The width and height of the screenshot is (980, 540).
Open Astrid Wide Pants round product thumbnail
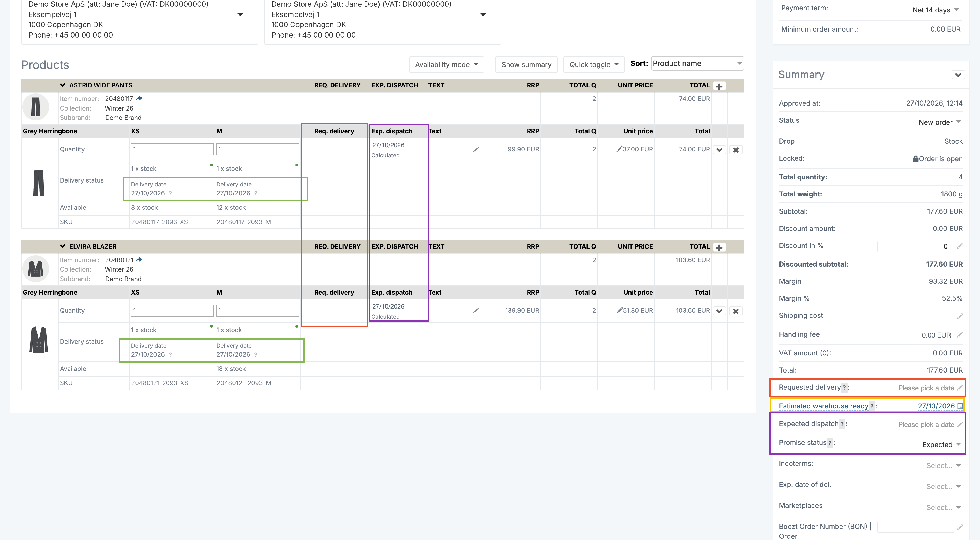(x=36, y=107)
